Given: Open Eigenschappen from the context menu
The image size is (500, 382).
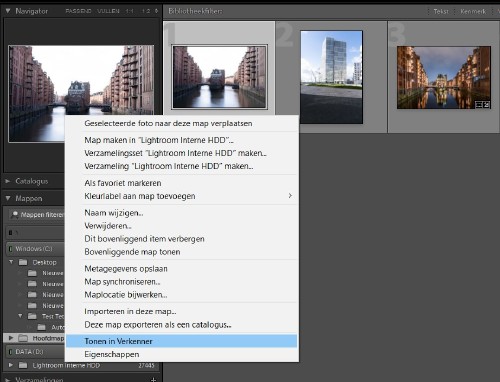Looking at the screenshot, I should pyautogui.click(x=182, y=354).
